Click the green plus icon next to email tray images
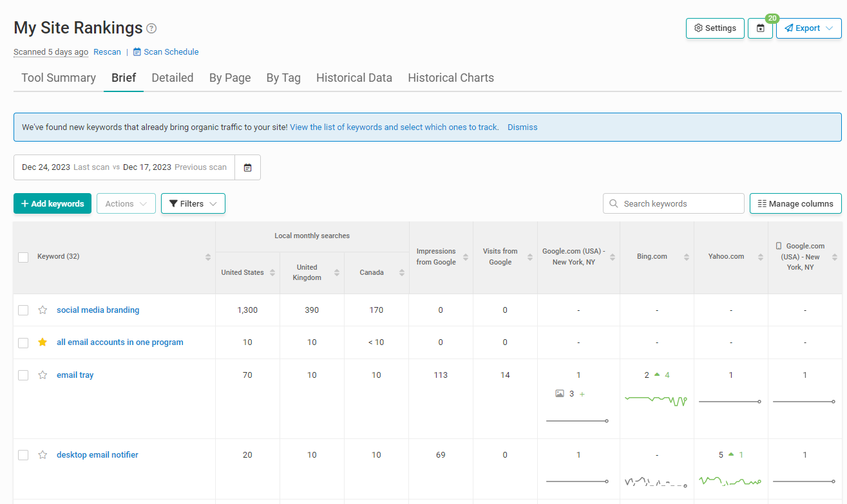This screenshot has height=504, width=847. [x=582, y=393]
